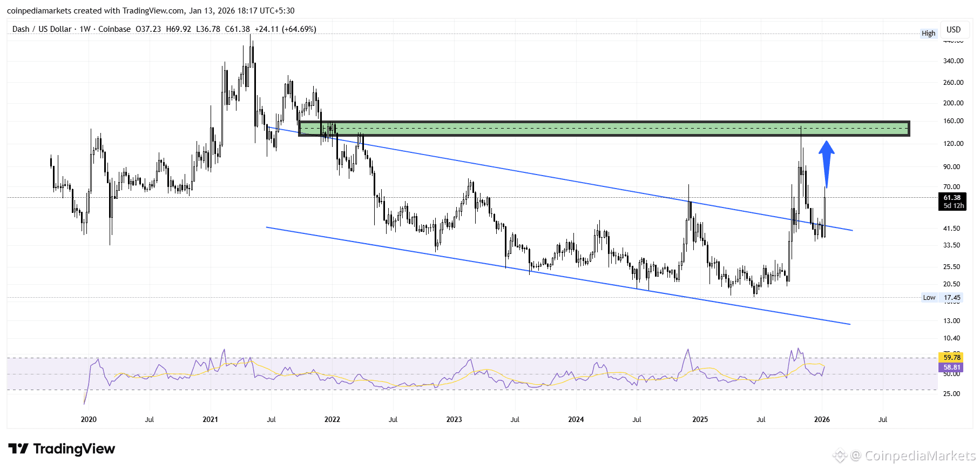Click the 2026 label on time axis
980x469 pixels.
[822, 420]
